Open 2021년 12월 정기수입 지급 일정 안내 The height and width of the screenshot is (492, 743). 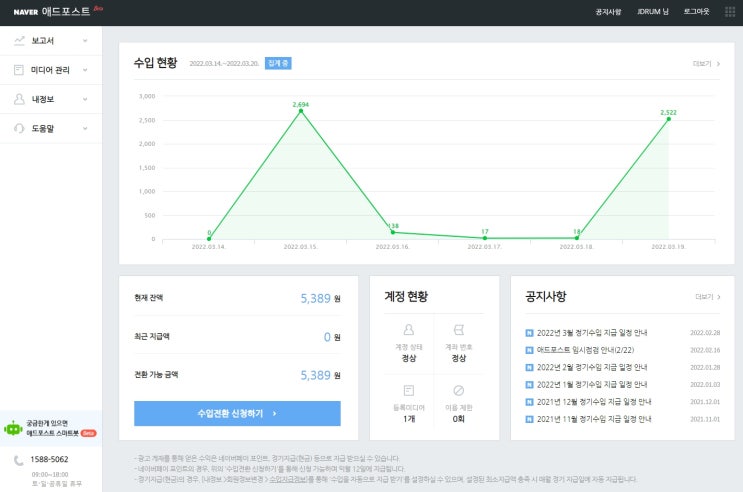click(x=594, y=402)
